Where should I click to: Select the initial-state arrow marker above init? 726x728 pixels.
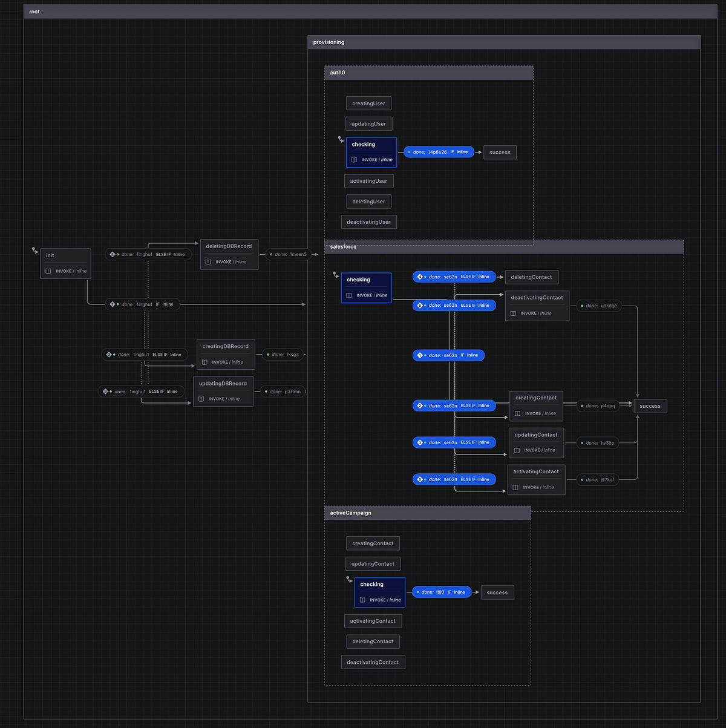click(x=34, y=249)
